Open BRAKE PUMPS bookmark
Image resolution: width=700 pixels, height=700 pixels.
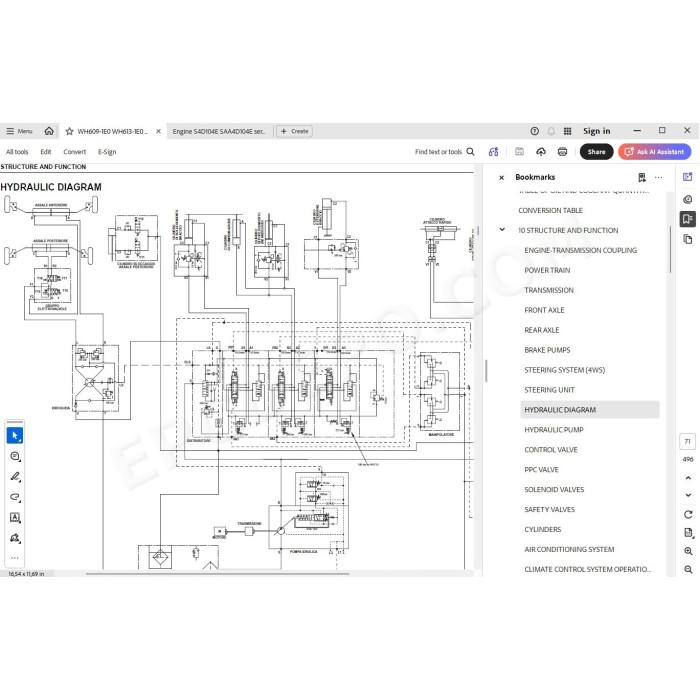pyautogui.click(x=547, y=350)
